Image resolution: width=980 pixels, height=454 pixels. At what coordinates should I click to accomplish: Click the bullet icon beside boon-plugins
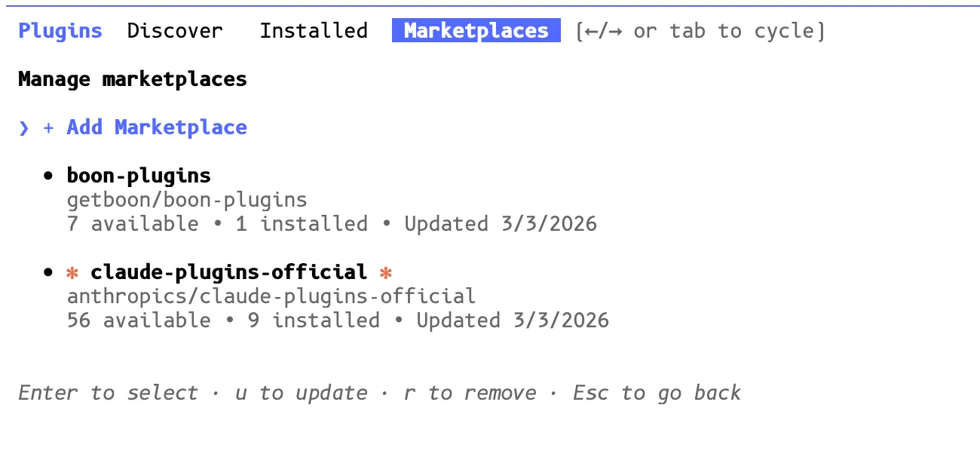[x=47, y=174]
